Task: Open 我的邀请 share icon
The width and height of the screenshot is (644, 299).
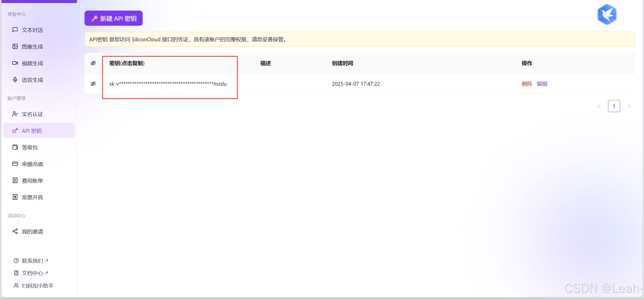Action: click(x=15, y=231)
